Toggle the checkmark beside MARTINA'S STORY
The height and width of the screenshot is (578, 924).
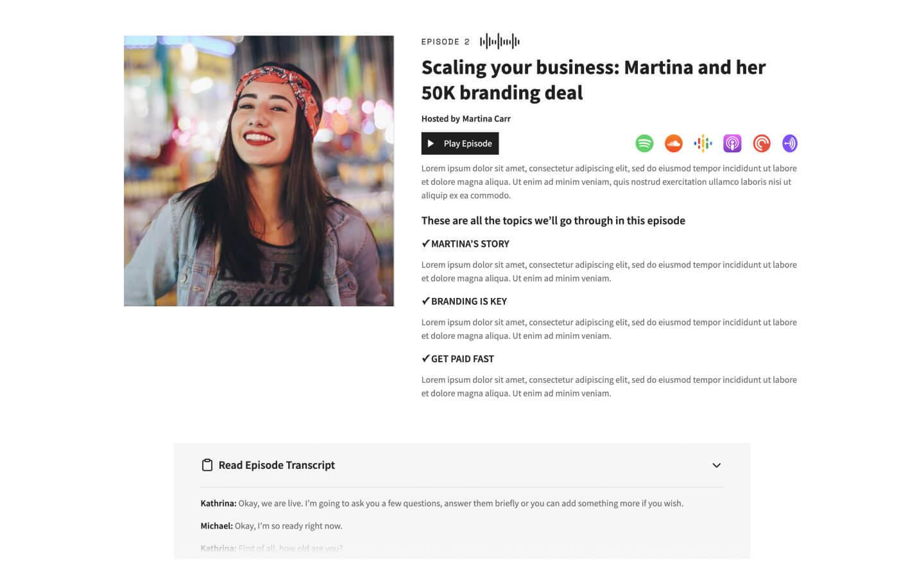[425, 243]
